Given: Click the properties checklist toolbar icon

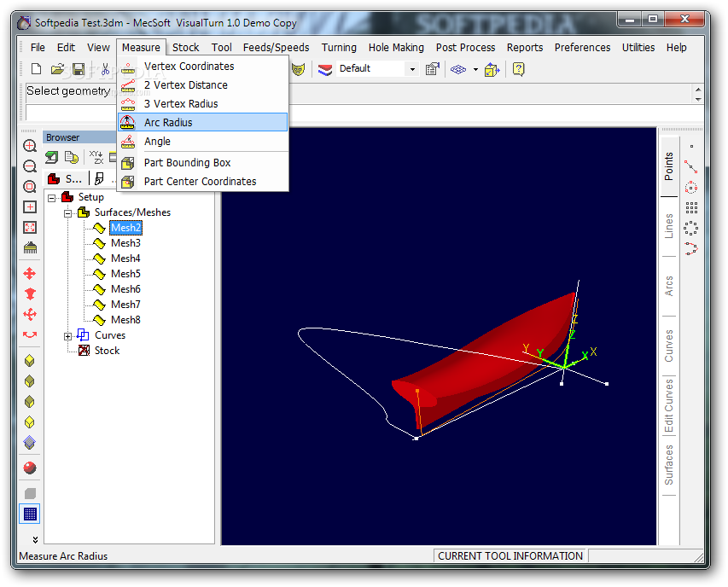Looking at the screenshot, I should coord(432,69).
